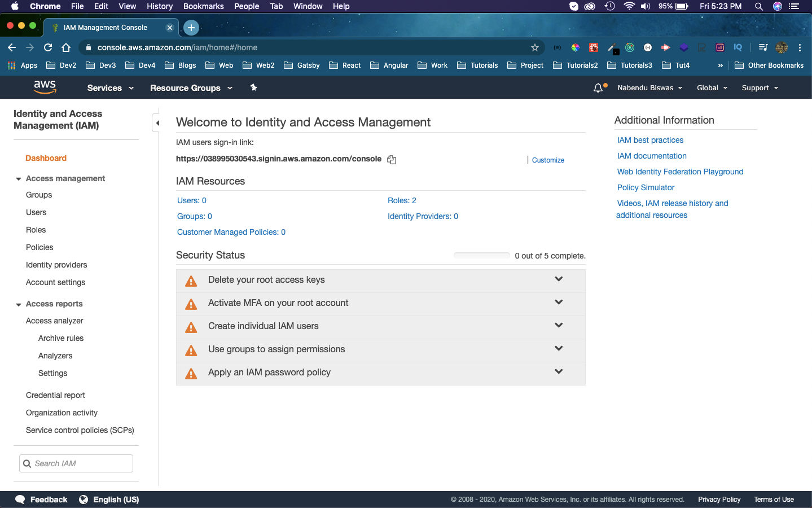812x508 pixels.
Task: Open the Tutorials bookmark folder
Action: (477, 65)
